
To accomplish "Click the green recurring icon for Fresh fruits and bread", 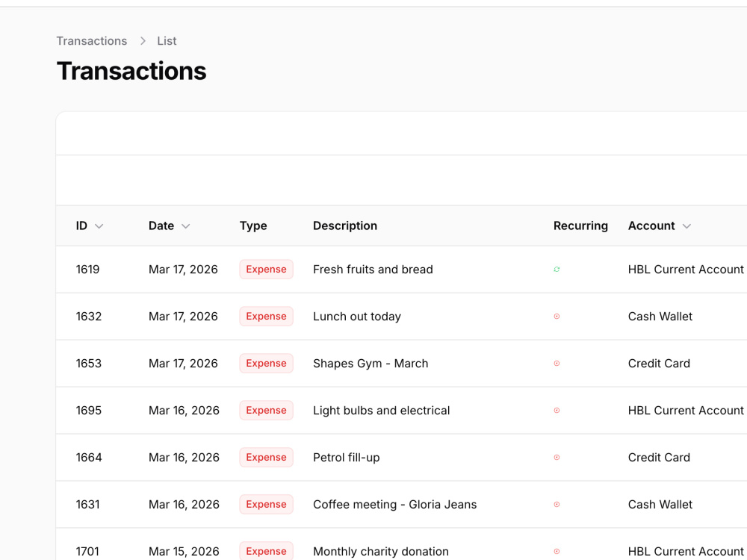I will tap(557, 270).
